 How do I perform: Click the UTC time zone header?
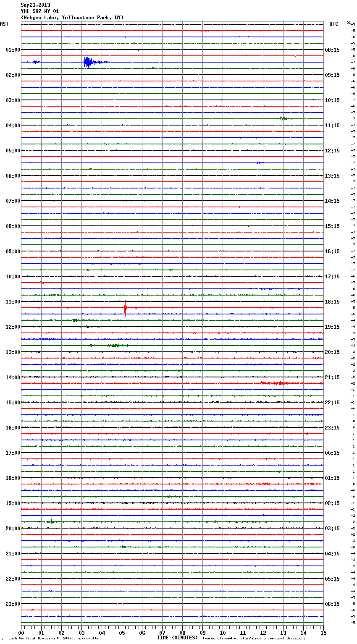click(x=334, y=24)
